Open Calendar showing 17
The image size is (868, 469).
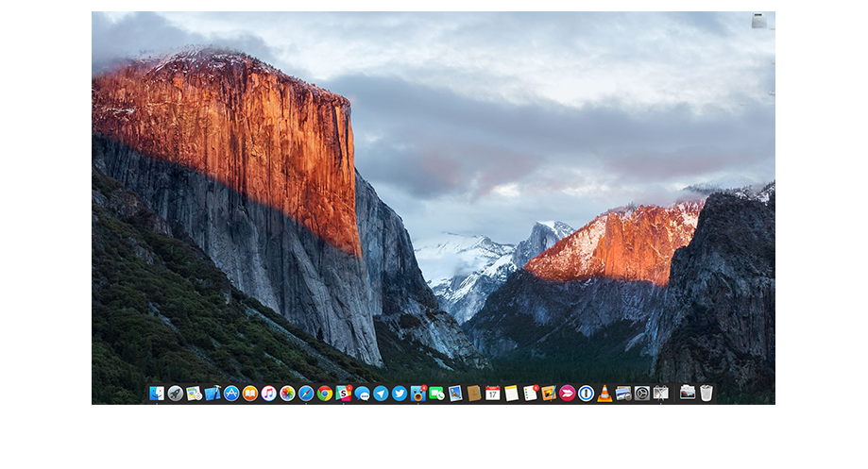click(x=493, y=394)
